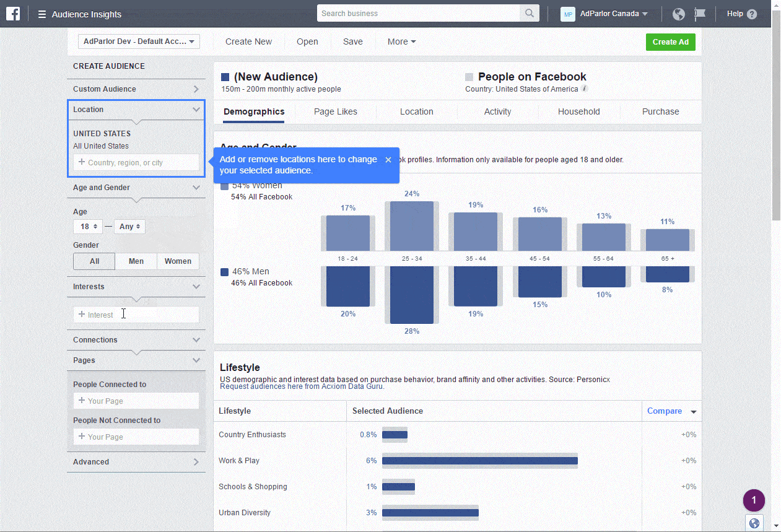Screen dimensions: 781x532
Task: Click the flag icon in header
Action: (699, 14)
